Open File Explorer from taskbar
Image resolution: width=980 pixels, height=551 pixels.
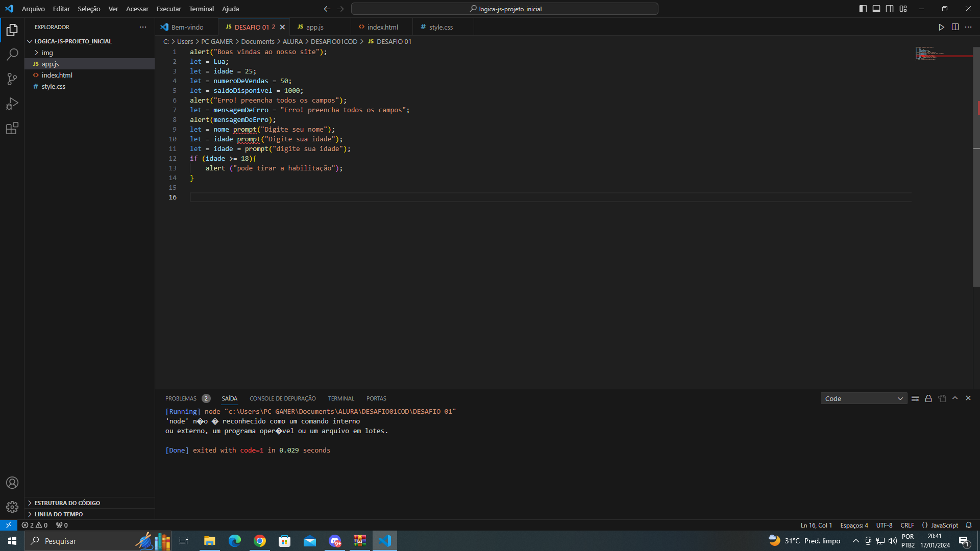(x=210, y=541)
